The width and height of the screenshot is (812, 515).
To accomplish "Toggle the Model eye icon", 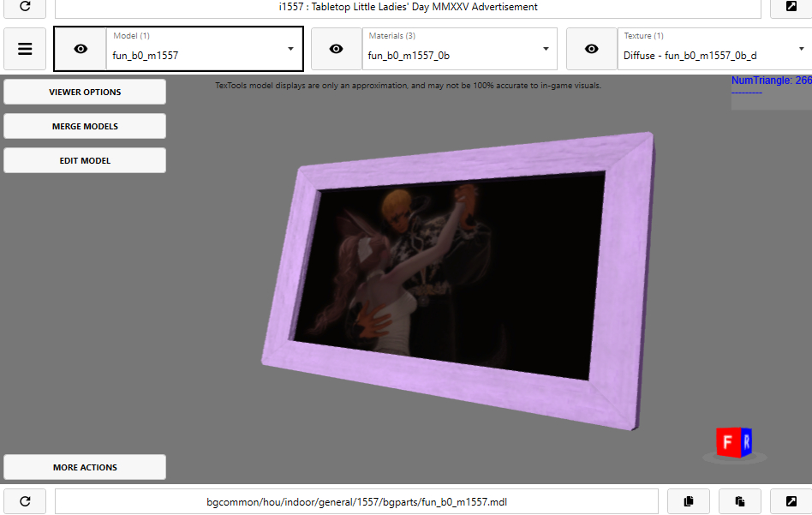I will tap(81, 49).
